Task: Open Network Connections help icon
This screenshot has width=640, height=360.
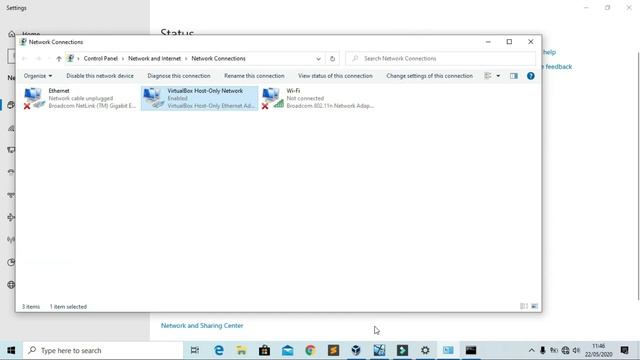Action: (531, 76)
